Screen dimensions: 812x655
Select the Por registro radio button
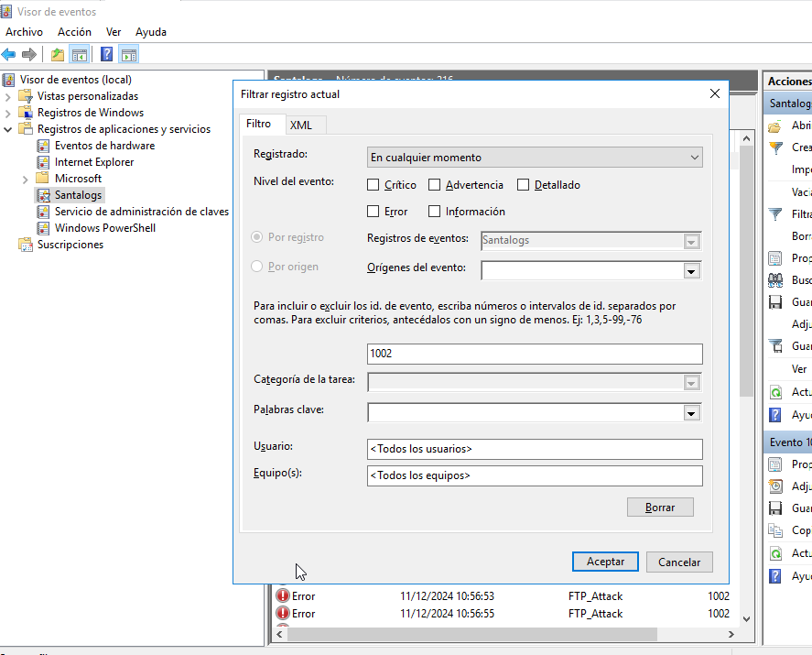(x=256, y=237)
